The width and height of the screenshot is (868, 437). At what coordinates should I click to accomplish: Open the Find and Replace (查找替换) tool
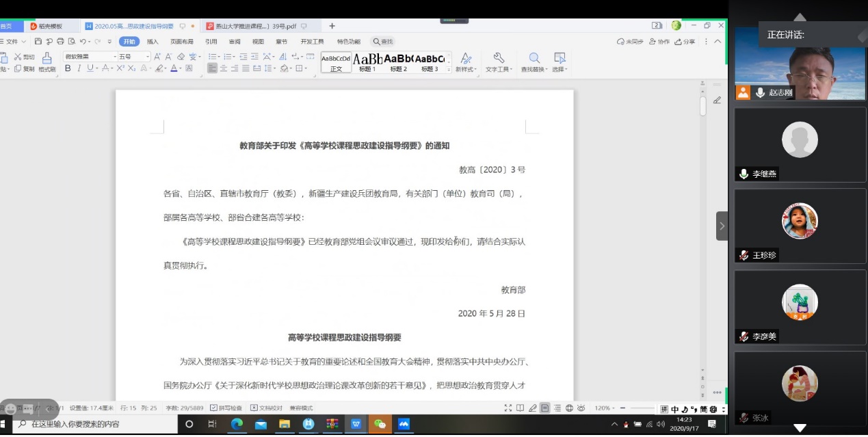click(534, 61)
